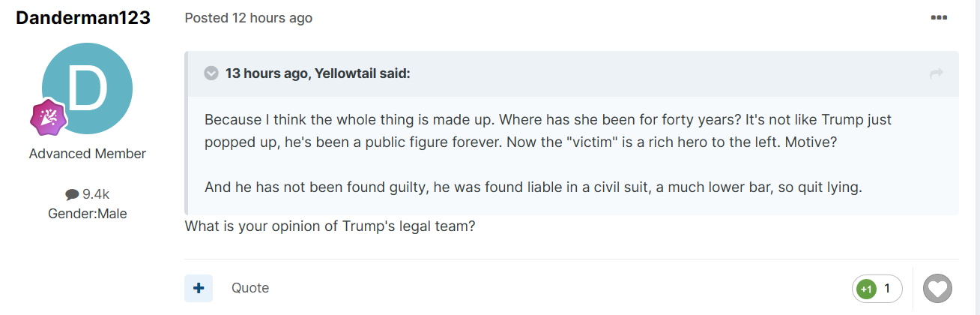Go to original quoted post arrow
The width and height of the screenshot is (980, 315).
coord(936,73)
